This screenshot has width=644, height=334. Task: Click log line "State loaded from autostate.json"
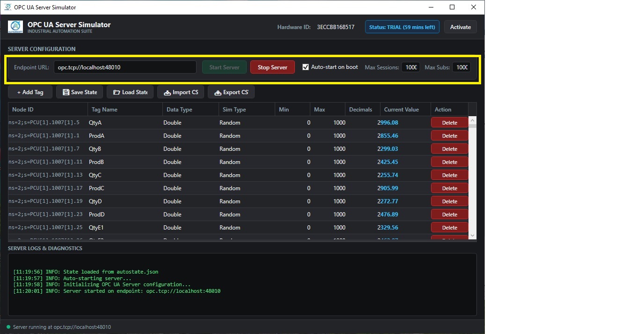[x=86, y=272]
